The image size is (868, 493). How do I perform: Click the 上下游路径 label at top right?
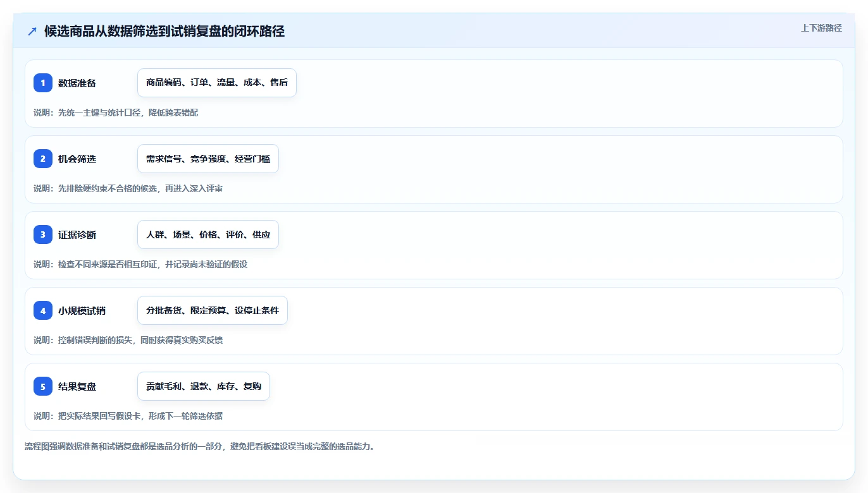821,28
